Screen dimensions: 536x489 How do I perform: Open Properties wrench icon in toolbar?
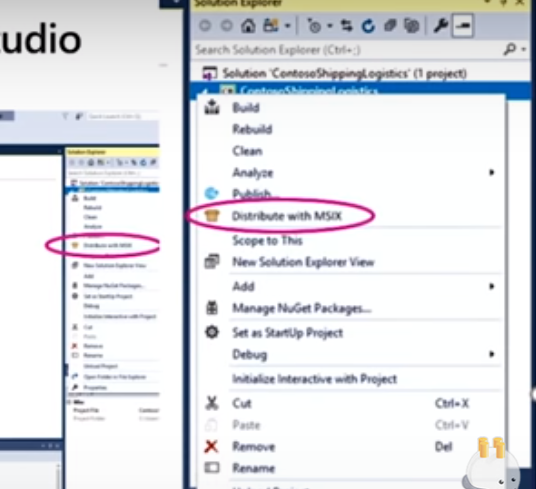[x=441, y=26]
